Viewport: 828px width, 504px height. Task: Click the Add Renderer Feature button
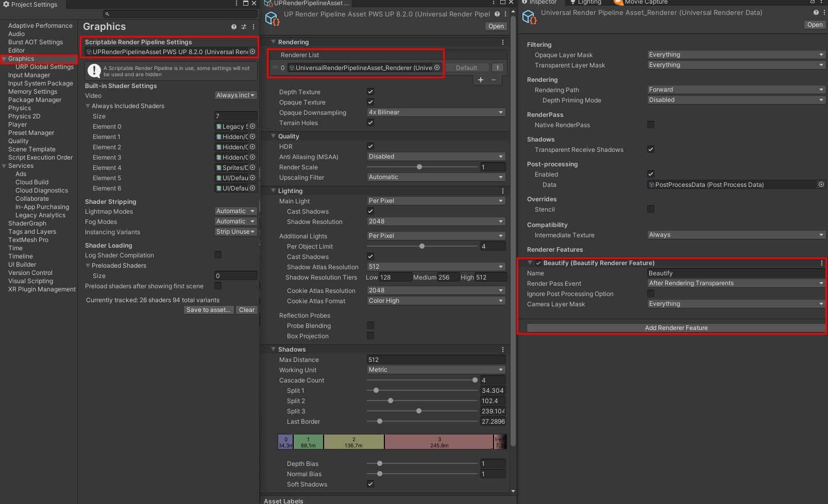click(676, 328)
